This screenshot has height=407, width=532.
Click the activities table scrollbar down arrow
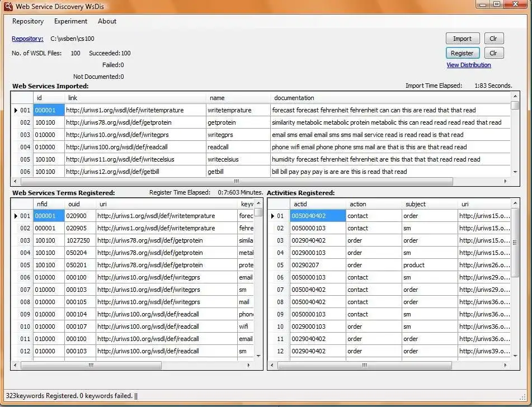pyautogui.click(x=515, y=356)
